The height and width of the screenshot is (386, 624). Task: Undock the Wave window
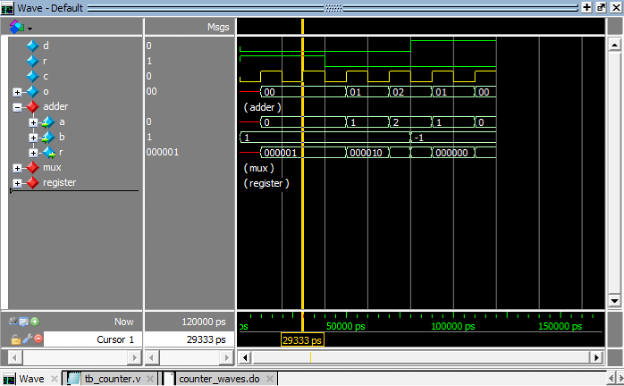coord(601,7)
